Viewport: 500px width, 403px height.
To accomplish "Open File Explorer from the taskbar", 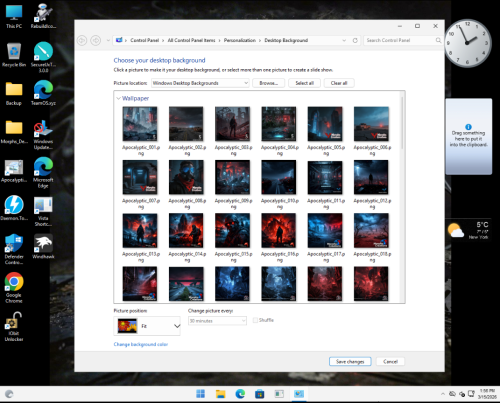I will point(220,394).
